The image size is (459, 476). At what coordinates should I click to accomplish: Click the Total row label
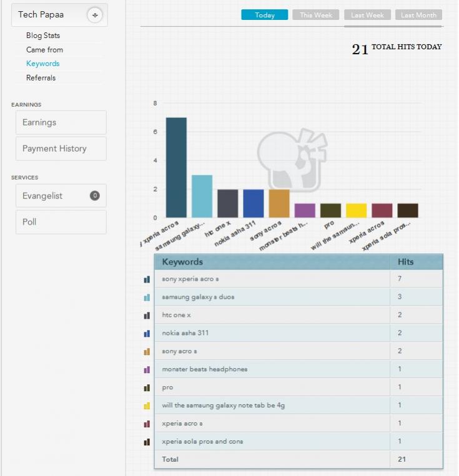[170, 459]
